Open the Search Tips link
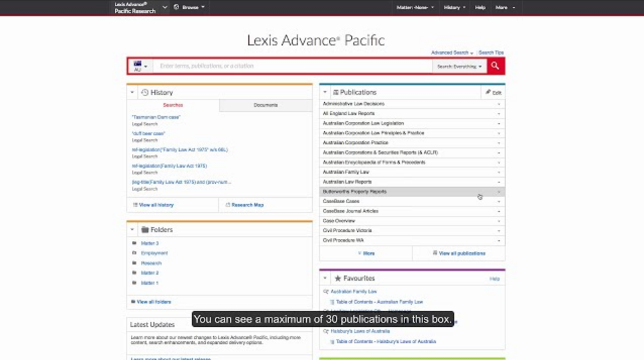This screenshot has width=644, height=360. coord(491,52)
